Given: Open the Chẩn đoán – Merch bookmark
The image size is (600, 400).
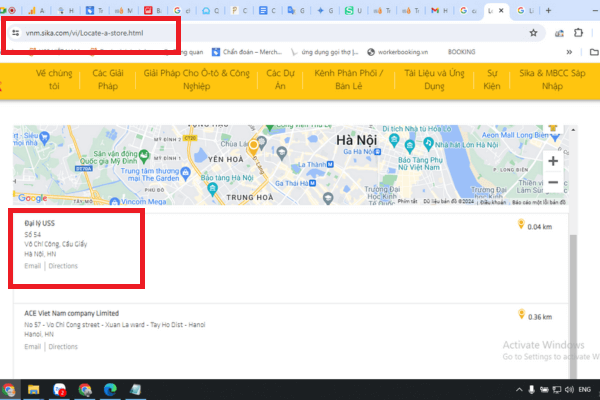Looking at the screenshot, I should point(247,52).
